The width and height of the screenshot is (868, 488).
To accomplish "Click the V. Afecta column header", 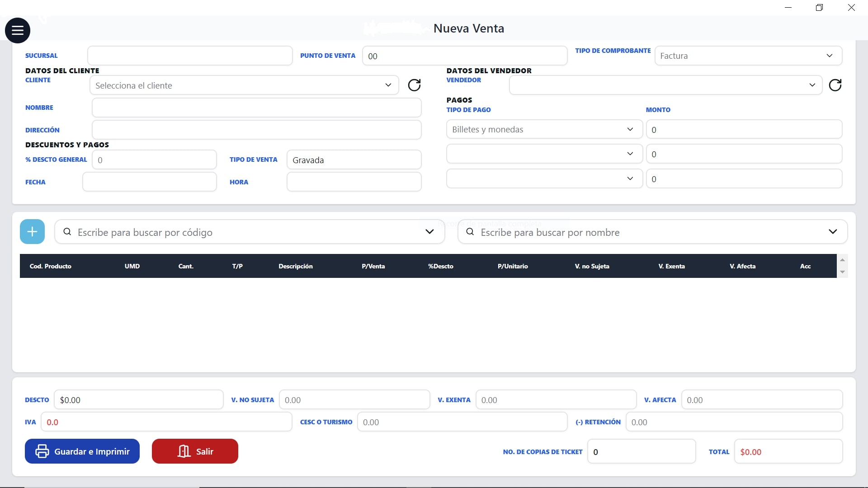I will [x=743, y=266].
